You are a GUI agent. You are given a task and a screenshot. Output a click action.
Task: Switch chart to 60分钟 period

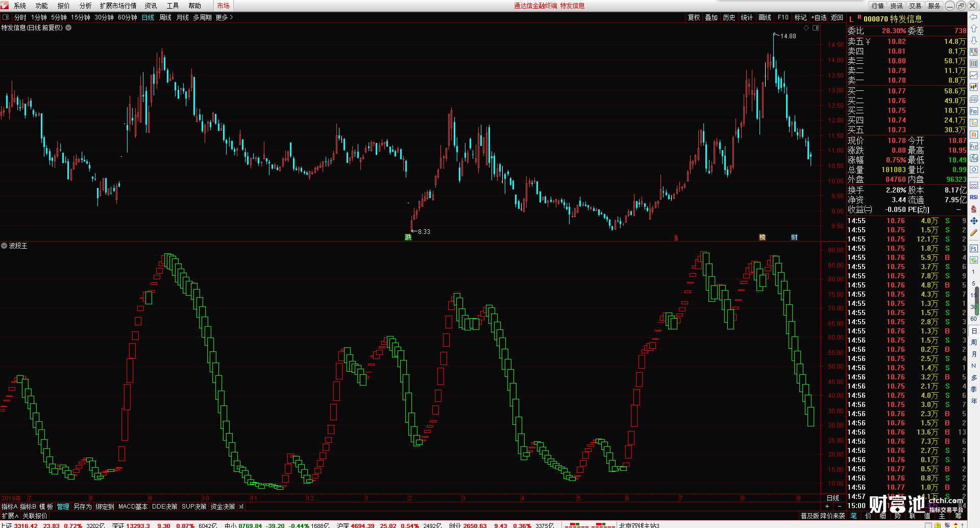(128, 17)
